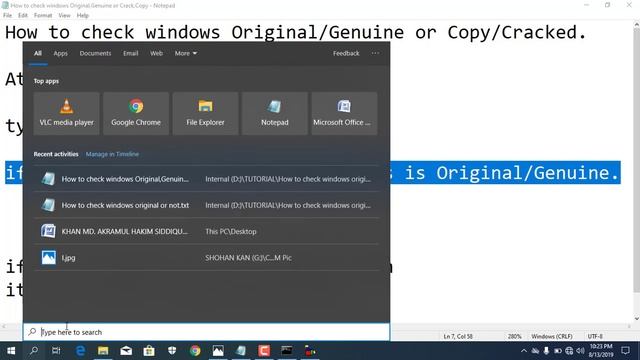Open the Notepad File menu
Image resolution: width=640 pixels, height=360 pixels.
point(7,16)
